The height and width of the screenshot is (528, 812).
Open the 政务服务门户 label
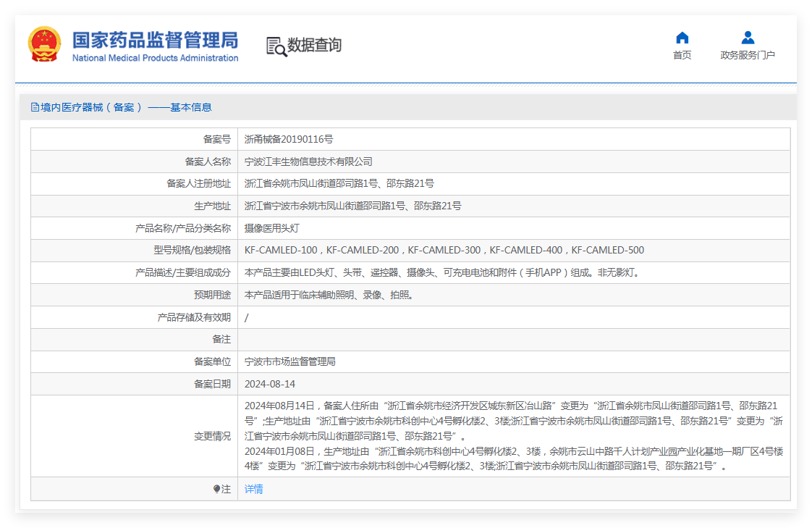pos(748,55)
